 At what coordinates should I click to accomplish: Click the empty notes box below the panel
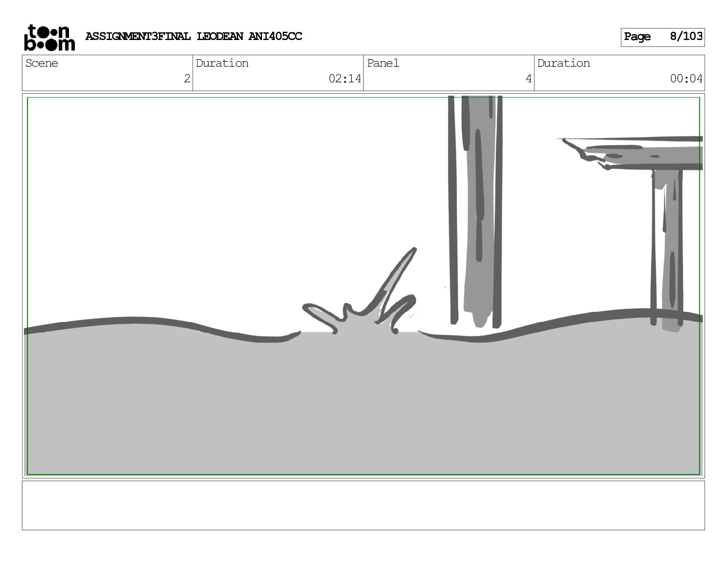363,505
